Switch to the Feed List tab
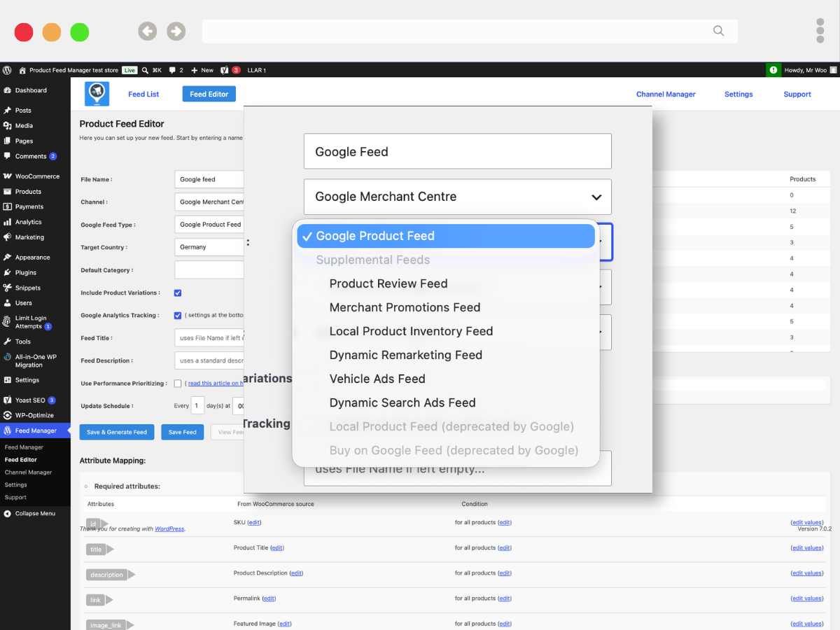The width and height of the screenshot is (840, 630). pos(143,94)
